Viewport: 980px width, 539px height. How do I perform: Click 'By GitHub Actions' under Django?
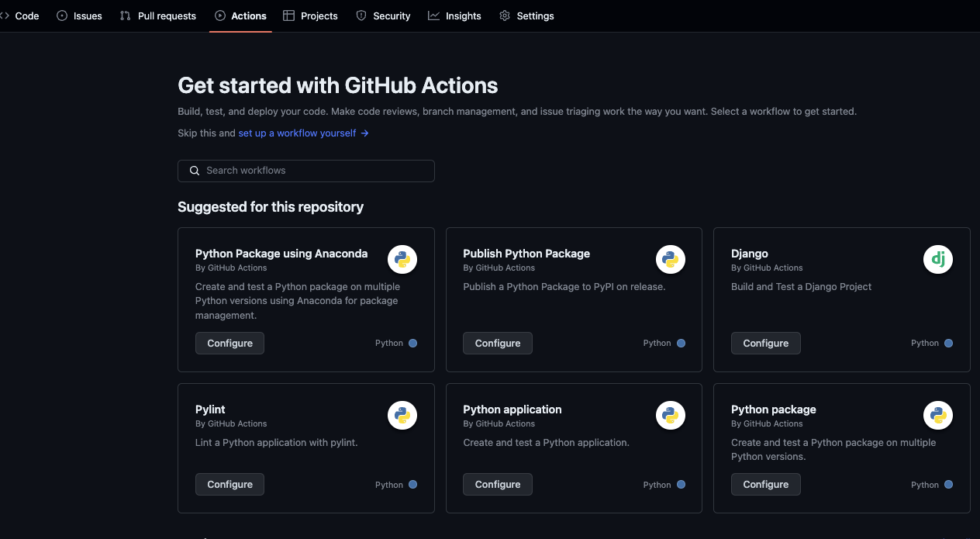[767, 268]
